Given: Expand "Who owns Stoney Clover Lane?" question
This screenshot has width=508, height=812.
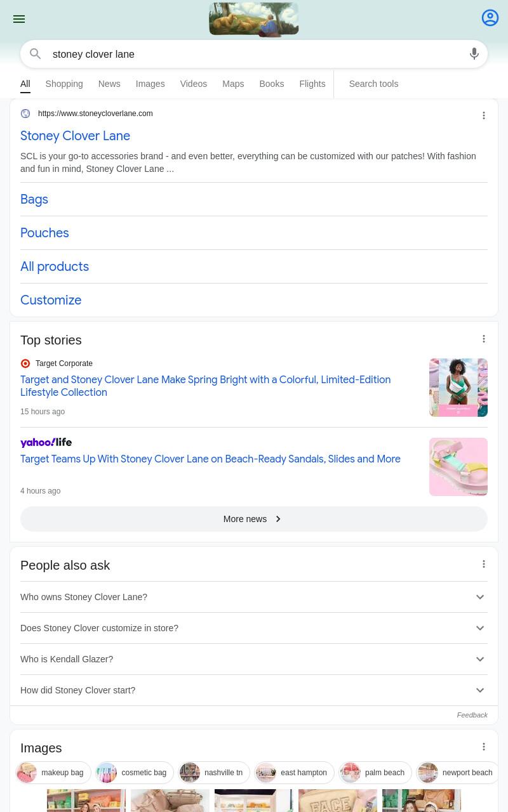Looking at the screenshot, I should 254,597.
